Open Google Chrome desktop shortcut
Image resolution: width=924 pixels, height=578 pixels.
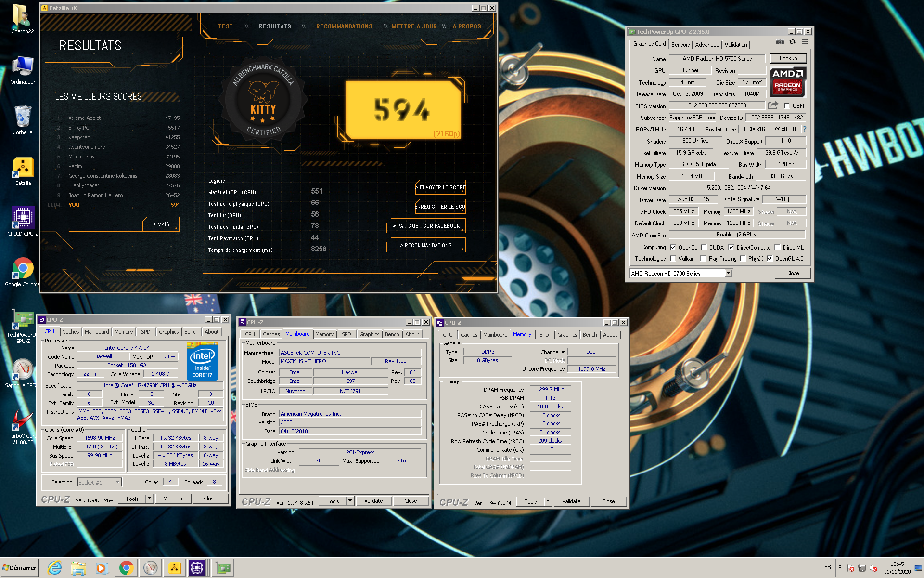point(22,272)
